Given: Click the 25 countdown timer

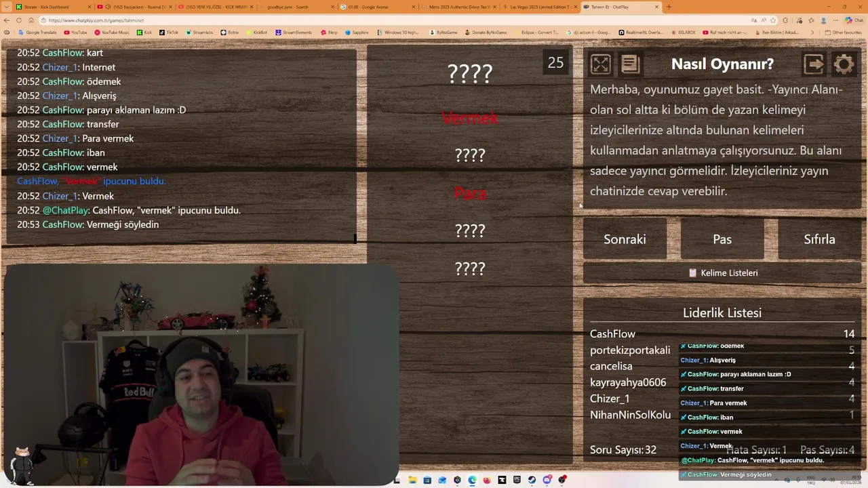Looking at the screenshot, I should 555,63.
